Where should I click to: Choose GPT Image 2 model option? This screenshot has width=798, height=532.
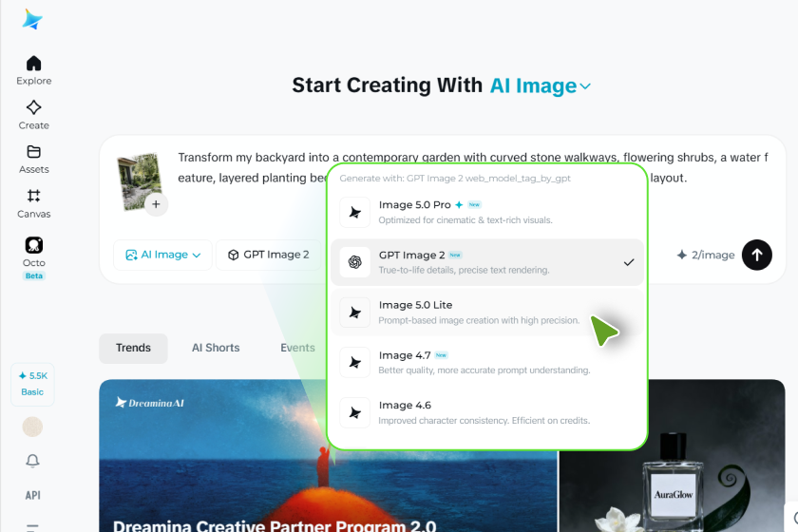point(487,262)
